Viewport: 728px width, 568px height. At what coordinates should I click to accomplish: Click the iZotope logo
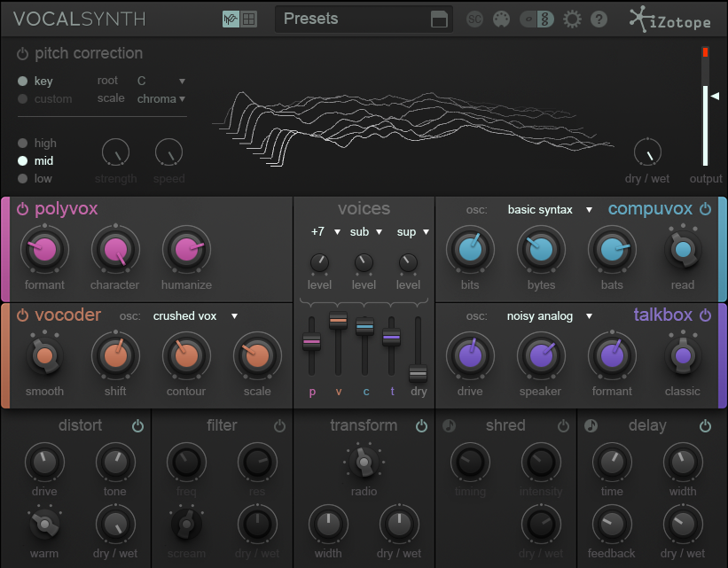point(670,19)
